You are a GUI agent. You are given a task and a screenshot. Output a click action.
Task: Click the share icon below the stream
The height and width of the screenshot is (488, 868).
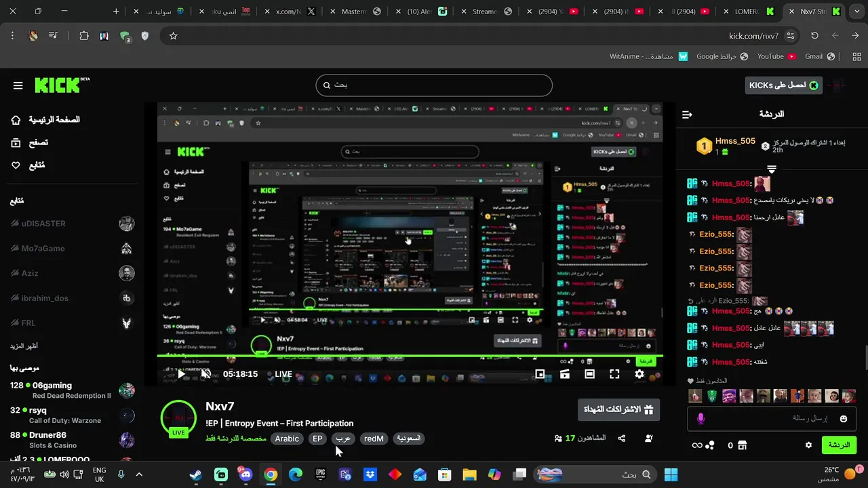(x=622, y=439)
